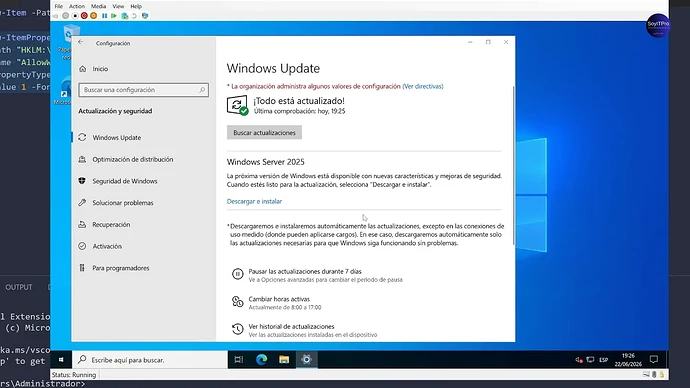Close the Configuración window
Viewport: 690px width, 388px height.
506,42
